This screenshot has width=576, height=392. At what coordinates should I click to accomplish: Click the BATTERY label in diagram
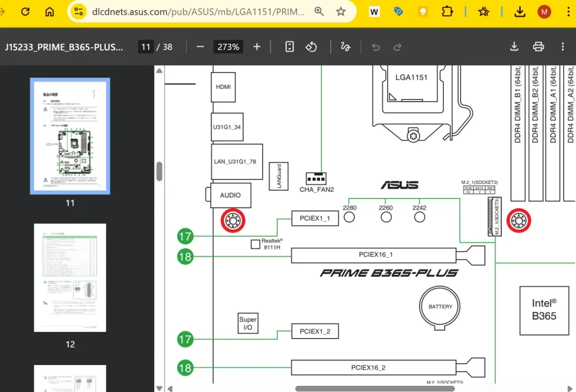point(440,307)
